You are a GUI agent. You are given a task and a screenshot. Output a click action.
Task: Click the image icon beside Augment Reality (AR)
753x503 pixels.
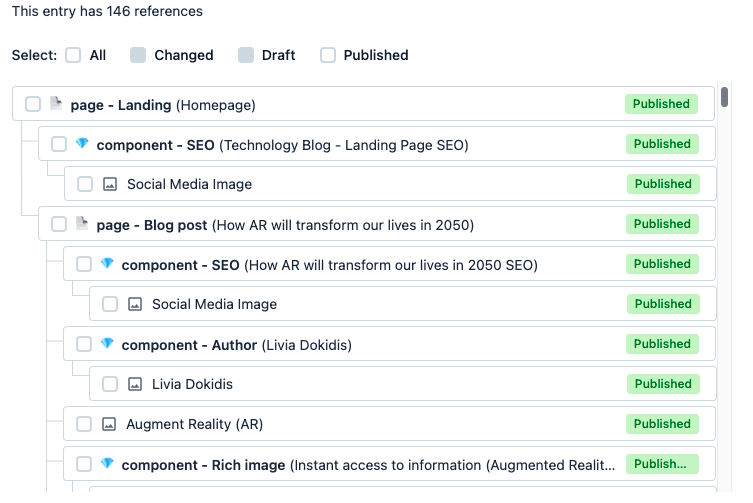[x=109, y=424]
